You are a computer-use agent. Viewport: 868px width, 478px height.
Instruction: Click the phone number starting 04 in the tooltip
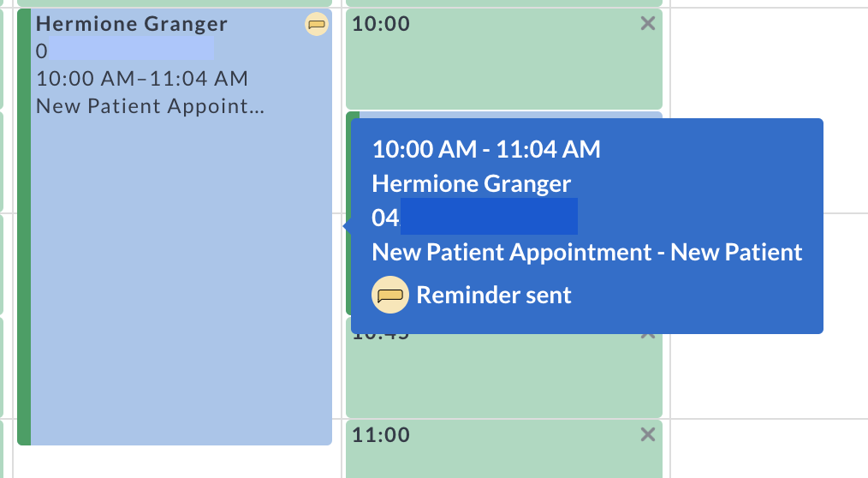click(475, 217)
